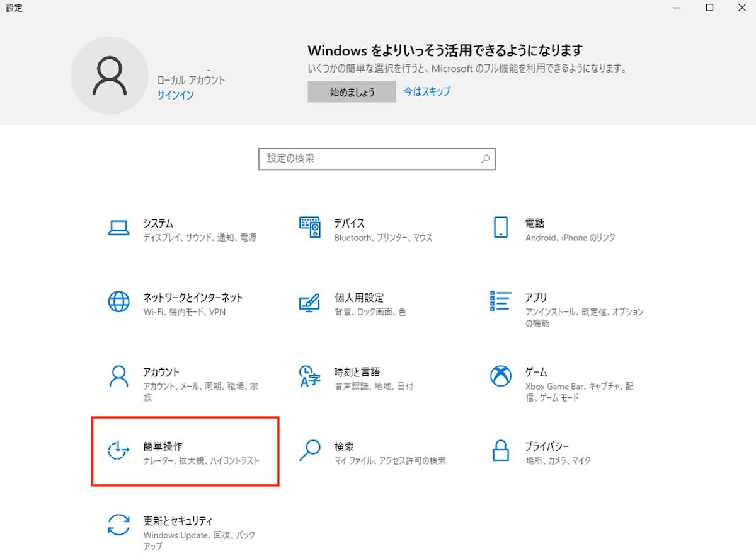756x553 pixels.
Task: Open the 電話 phone icon
Action: (500, 228)
